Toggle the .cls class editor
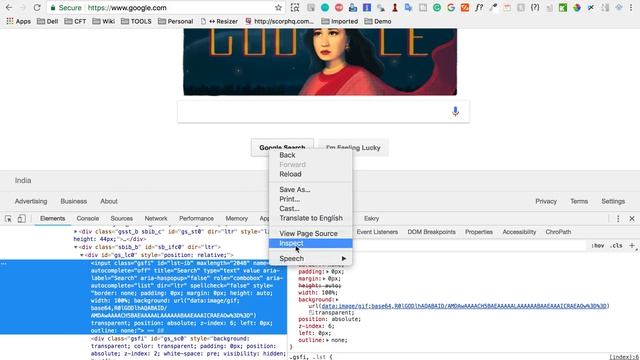The height and width of the screenshot is (360, 640). tap(616, 246)
